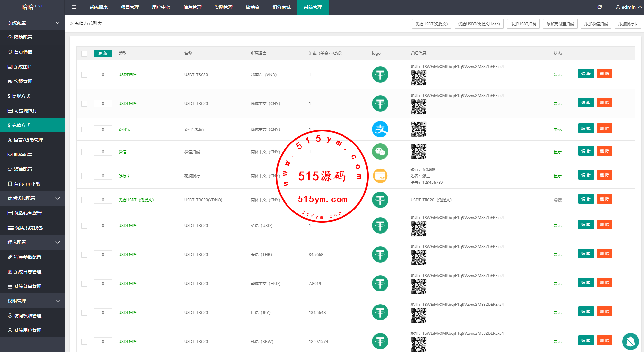Switch to the 用户中心 top menu
644x352 pixels.
click(x=161, y=7)
